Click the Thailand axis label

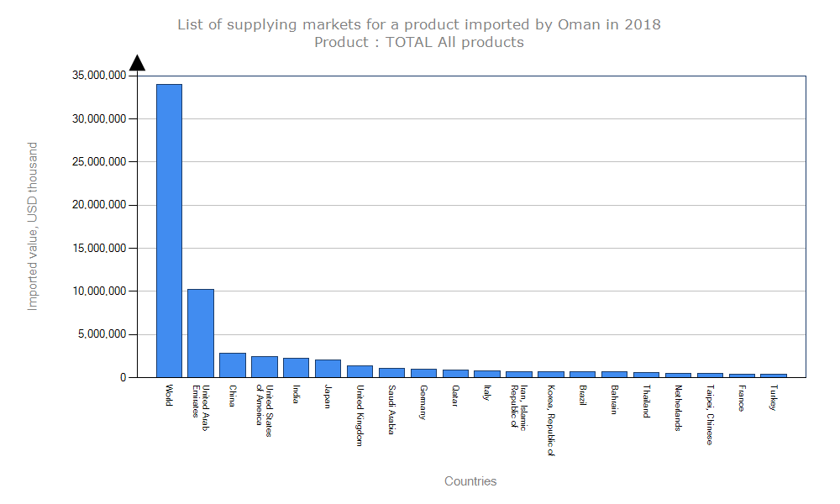coord(647,402)
